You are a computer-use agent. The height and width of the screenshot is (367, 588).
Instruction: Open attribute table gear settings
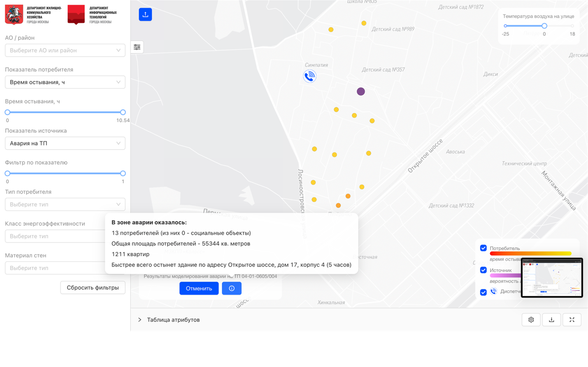(x=531, y=320)
